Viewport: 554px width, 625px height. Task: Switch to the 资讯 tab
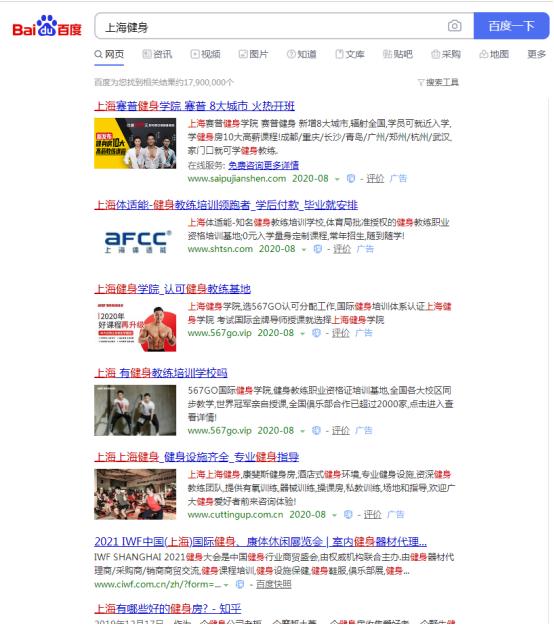coord(157,54)
